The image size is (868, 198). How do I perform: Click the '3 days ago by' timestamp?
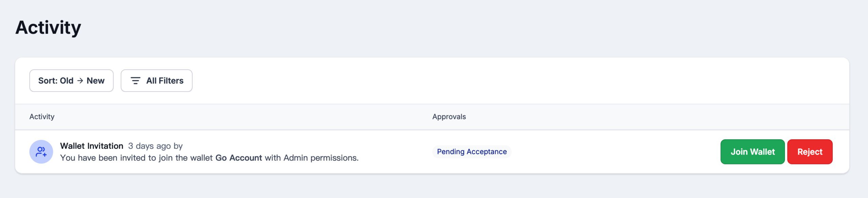click(x=155, y=146)
